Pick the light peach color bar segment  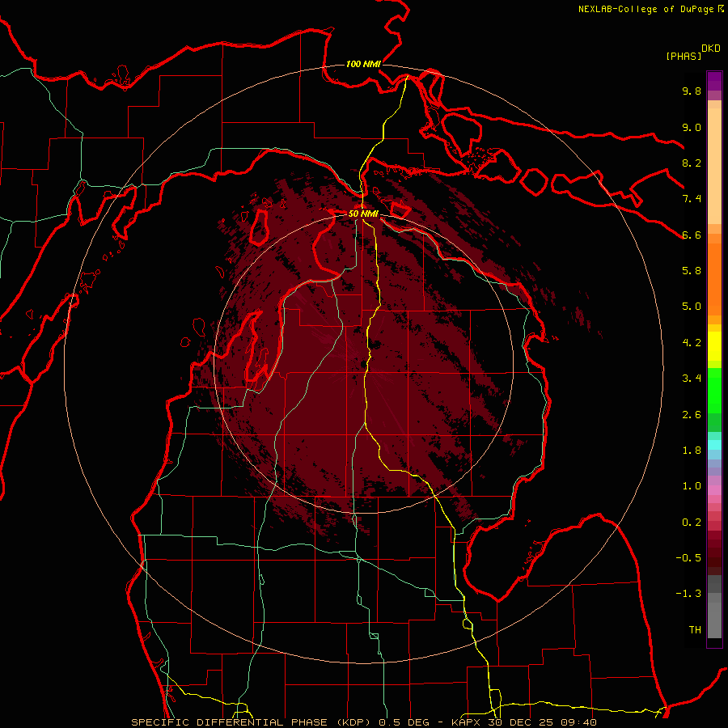click(x=714, y=166)
